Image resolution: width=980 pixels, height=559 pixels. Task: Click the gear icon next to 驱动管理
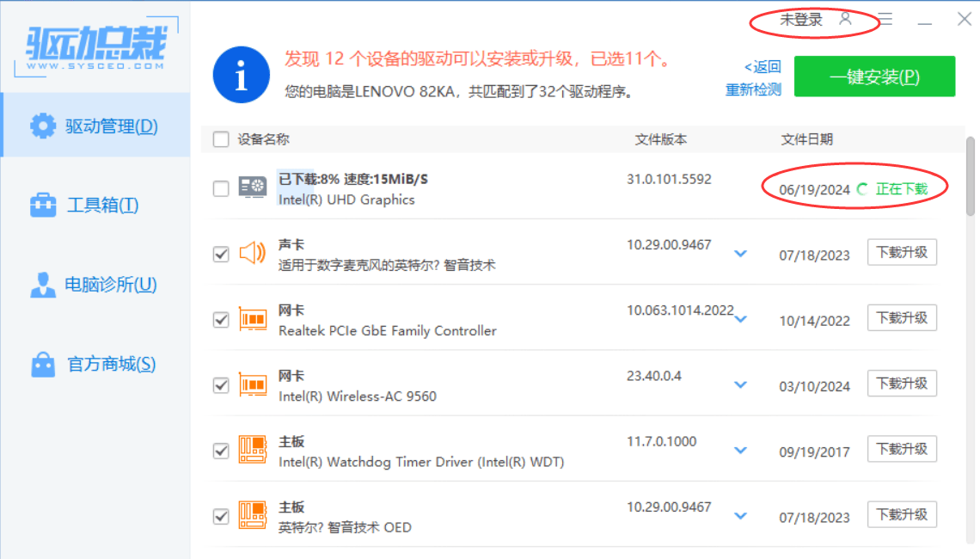[43, 126]
